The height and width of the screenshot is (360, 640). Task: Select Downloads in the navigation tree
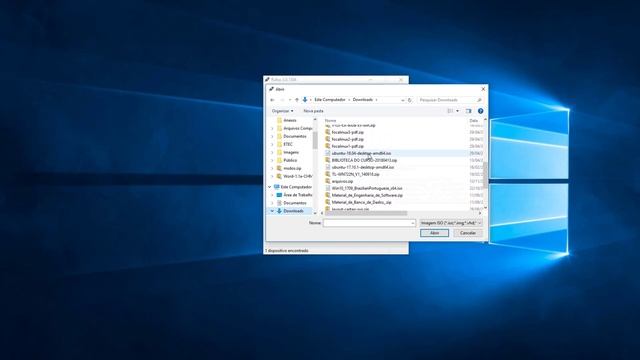[x=293, y=211]
